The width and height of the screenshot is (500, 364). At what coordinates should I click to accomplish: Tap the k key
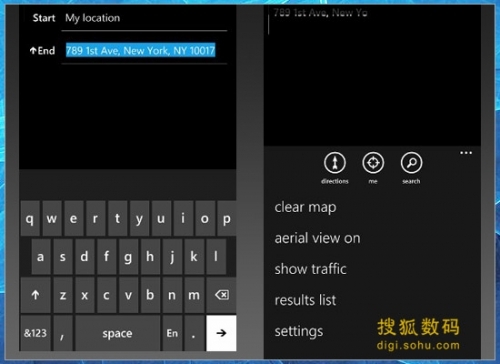[194, 257]
